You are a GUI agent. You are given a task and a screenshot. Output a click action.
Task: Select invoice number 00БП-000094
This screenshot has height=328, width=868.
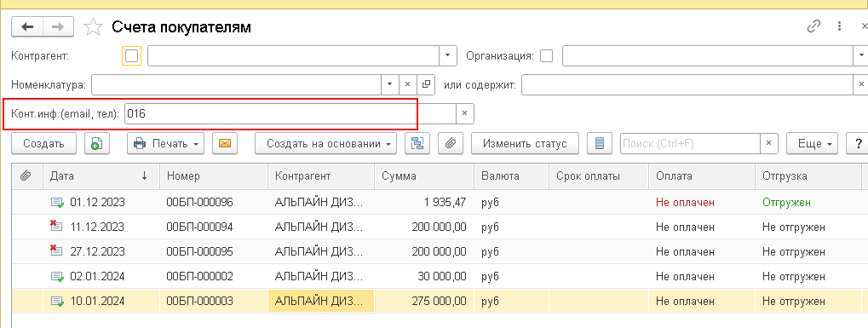tap(200, 227)
